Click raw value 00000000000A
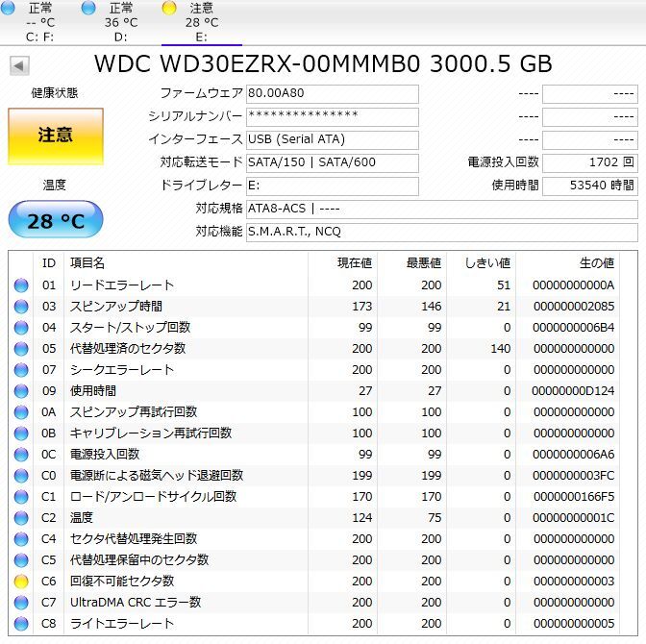646x644 pixels. [574, 285]
